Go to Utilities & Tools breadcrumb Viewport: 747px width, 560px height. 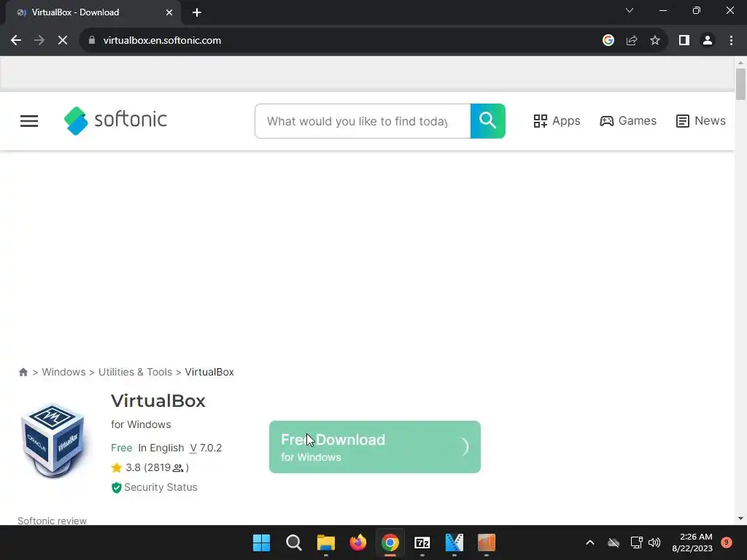[135, 372]
